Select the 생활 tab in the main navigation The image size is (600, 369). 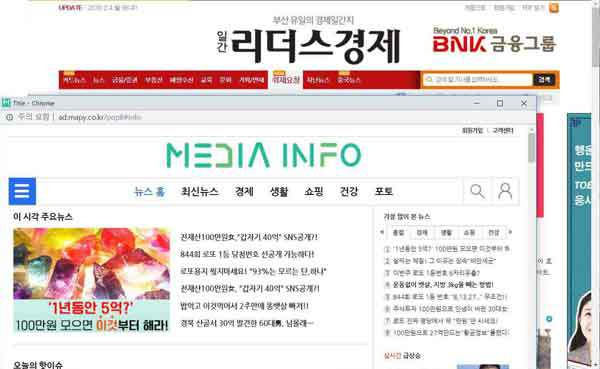(x=279, y=191)
